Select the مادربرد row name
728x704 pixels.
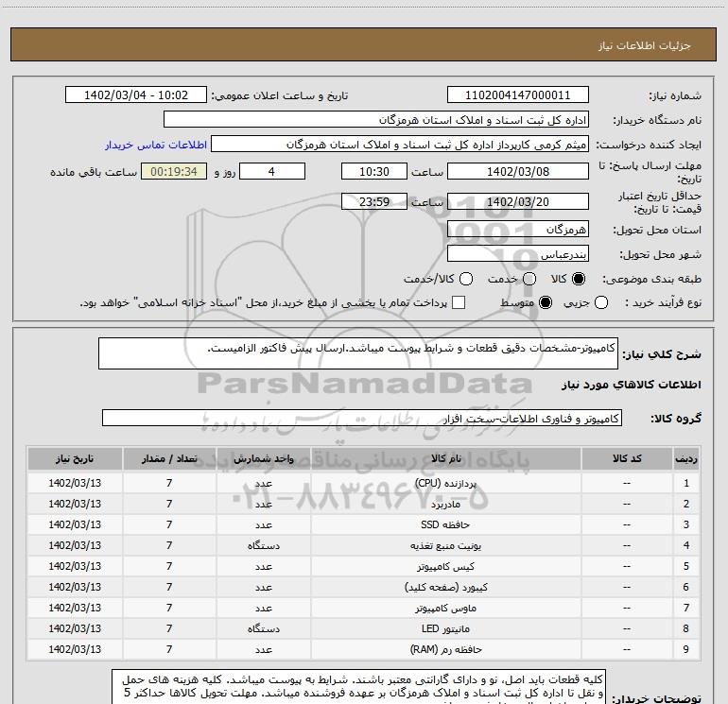point(445,504)
